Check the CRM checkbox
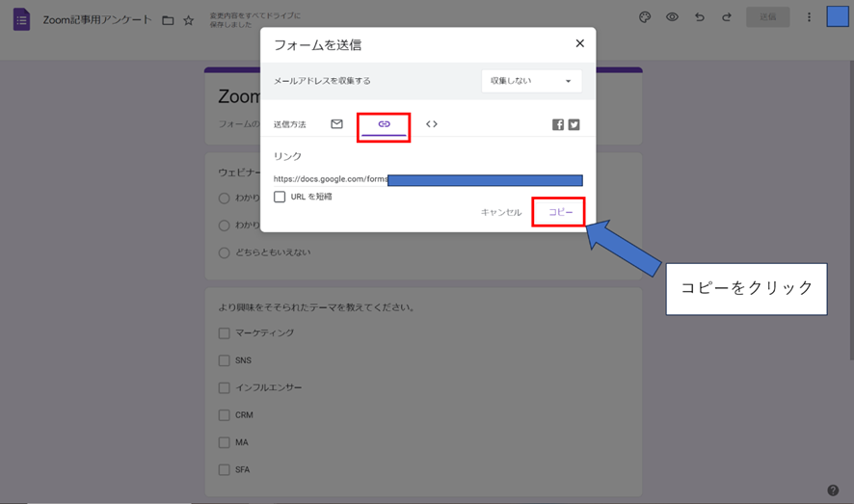854x504 pixels. pos(224,414)
